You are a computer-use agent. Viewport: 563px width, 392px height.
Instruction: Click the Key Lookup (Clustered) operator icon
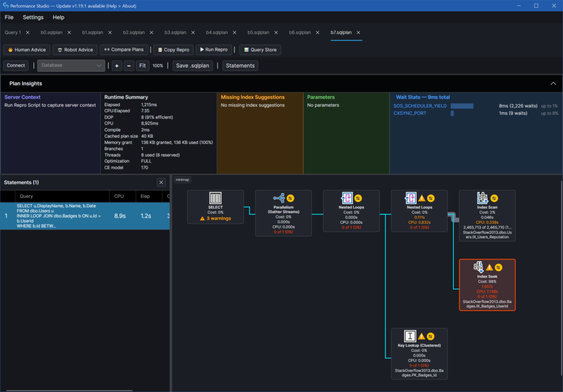(x=410, y=336)
